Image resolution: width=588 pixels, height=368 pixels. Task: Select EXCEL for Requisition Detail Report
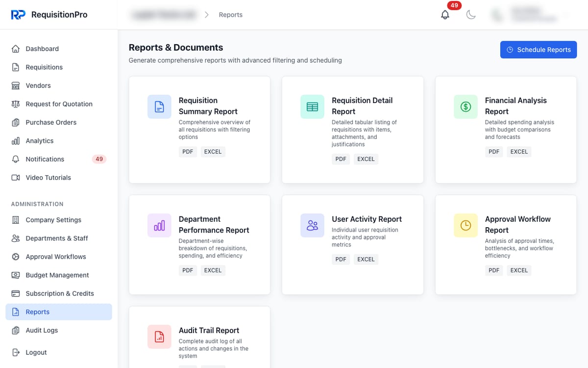(x=366, y=159)
